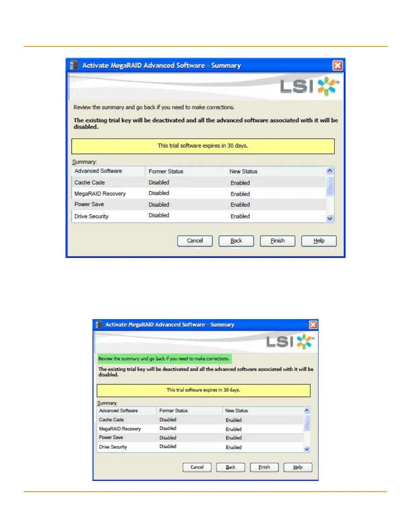Image resolution: width=411 pixels, height=532 pixels.
Task: Click Finish in the lower Summary dialog
Action: click(x=264, y=467)
